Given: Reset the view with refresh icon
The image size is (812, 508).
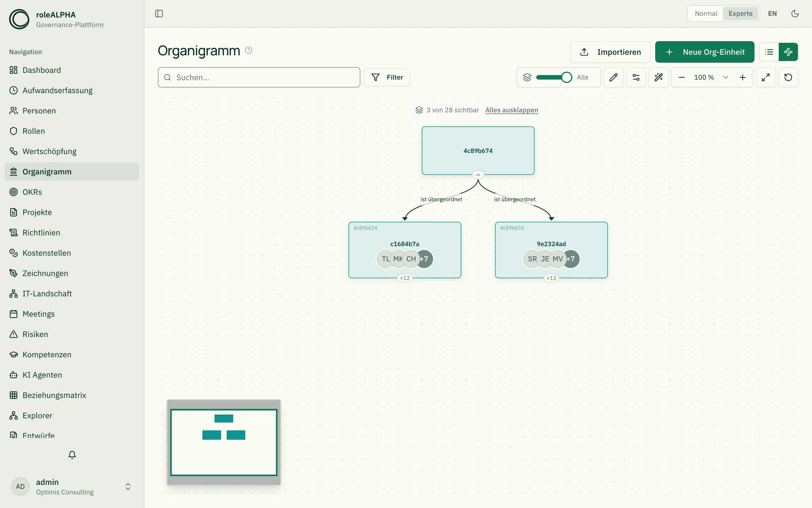Looking at the screenshot, I should pyautogui.click(x=788, y=77).
